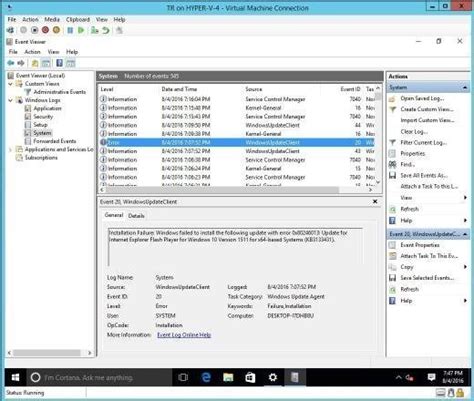Open Event Log Online Help link
The height and width of the screenshot is (401, 474).
184,335
